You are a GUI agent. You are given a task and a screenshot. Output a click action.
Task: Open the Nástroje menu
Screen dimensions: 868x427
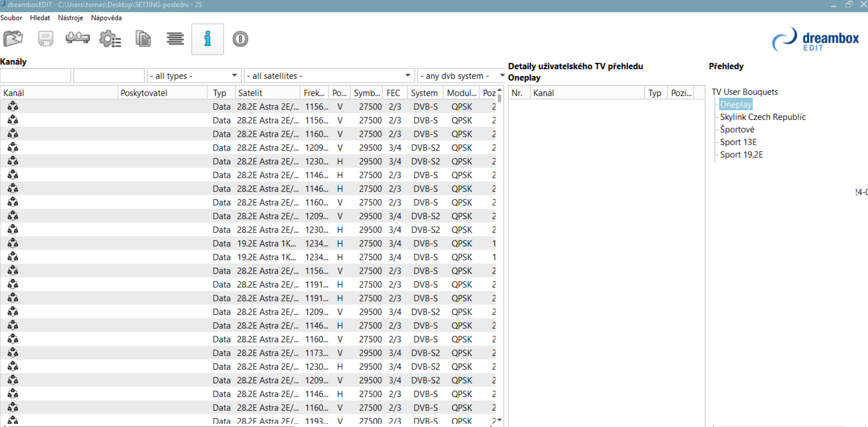coord(70,18)
